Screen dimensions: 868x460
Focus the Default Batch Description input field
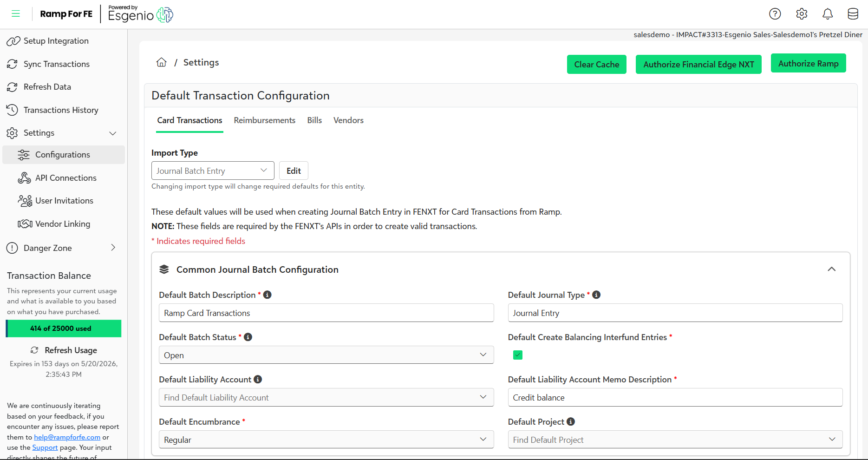(326, 313)
